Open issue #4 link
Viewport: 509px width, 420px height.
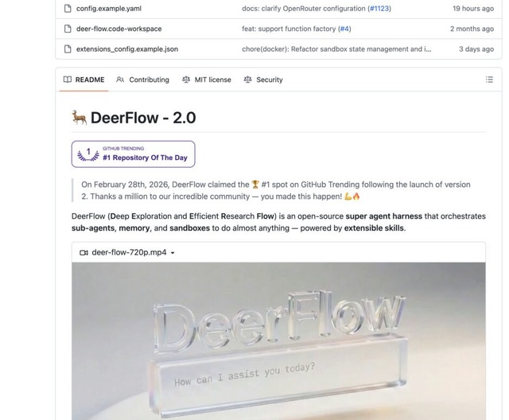(x=344, y=29)
